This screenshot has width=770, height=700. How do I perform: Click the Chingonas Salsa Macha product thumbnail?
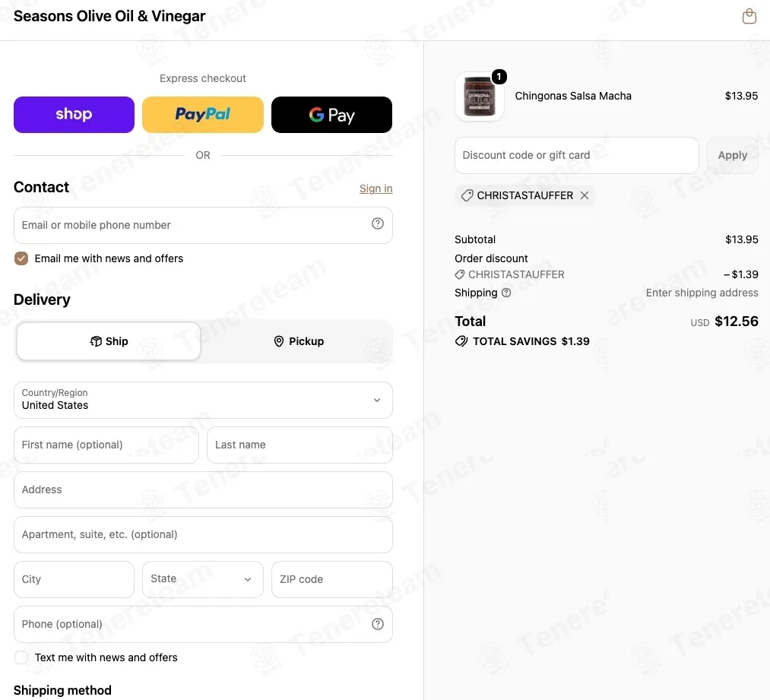(480, 97)
